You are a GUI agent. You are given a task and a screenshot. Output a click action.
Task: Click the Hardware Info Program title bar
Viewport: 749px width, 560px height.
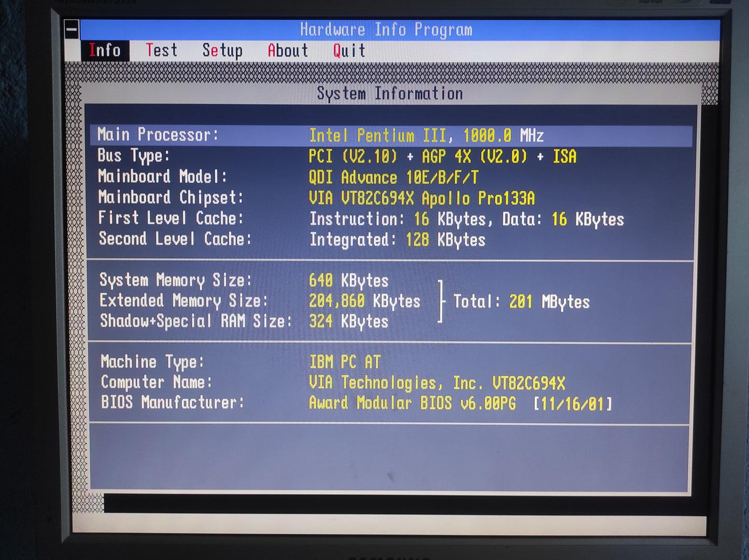click(386, 30)
